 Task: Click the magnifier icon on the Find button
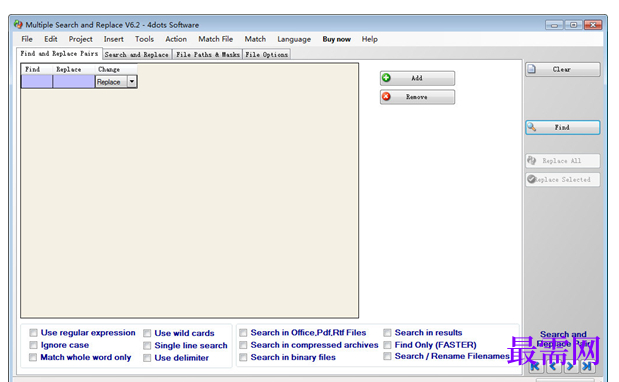532,127
